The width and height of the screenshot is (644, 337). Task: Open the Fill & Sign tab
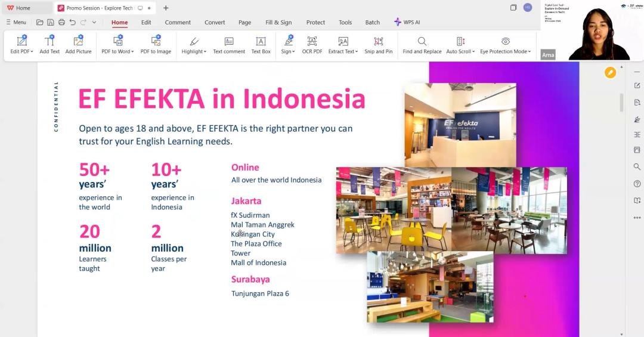278,22
